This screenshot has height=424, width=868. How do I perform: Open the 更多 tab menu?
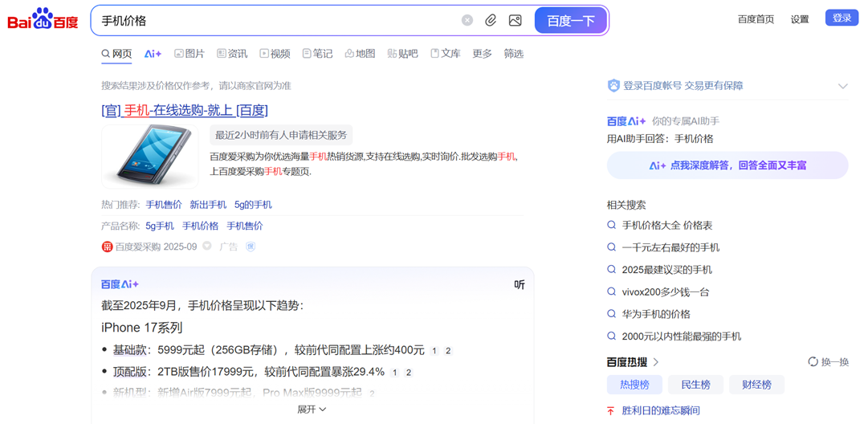482,54
